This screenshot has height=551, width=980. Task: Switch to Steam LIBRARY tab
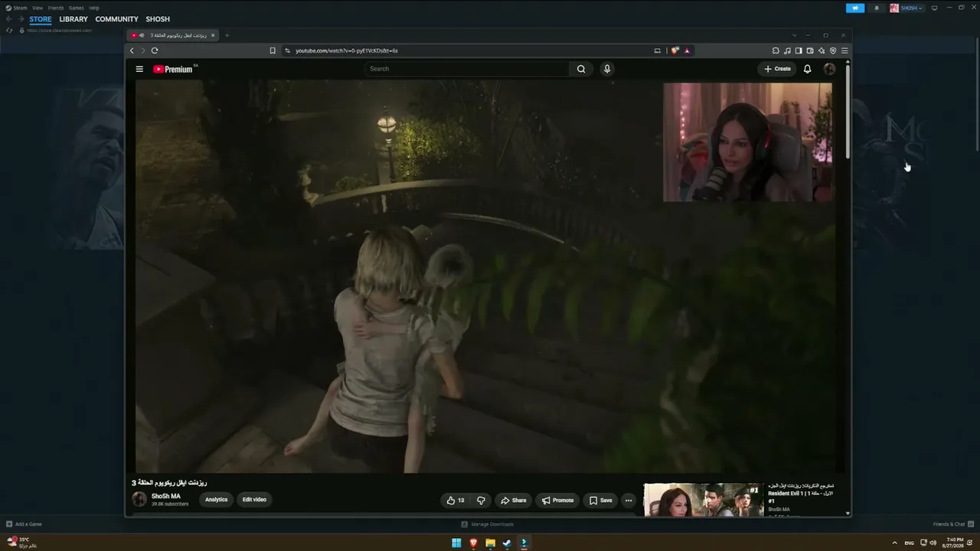73,19
